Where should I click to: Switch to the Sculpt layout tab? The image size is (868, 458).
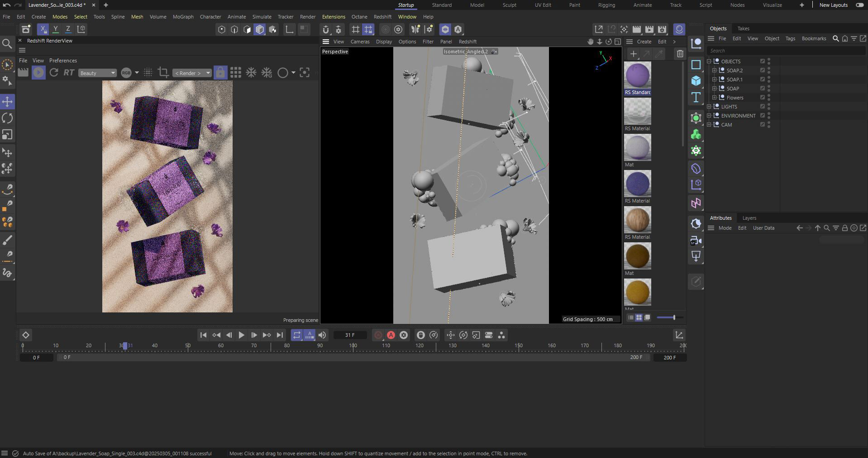(509, 5)
